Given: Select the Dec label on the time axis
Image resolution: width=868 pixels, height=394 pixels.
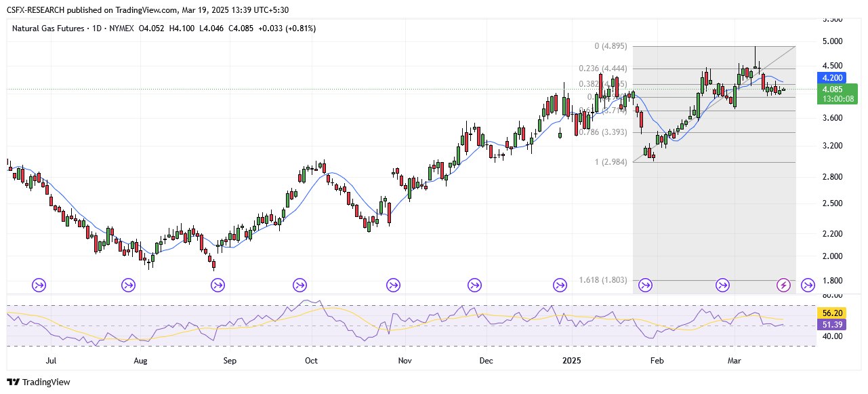Looking at the screenshot, I should pos(486,361).
